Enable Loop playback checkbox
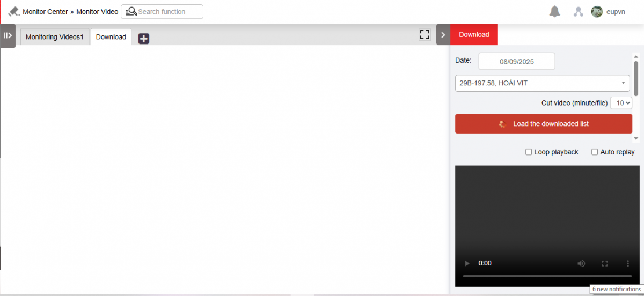 pyautogui.click(x=529, y=152)
